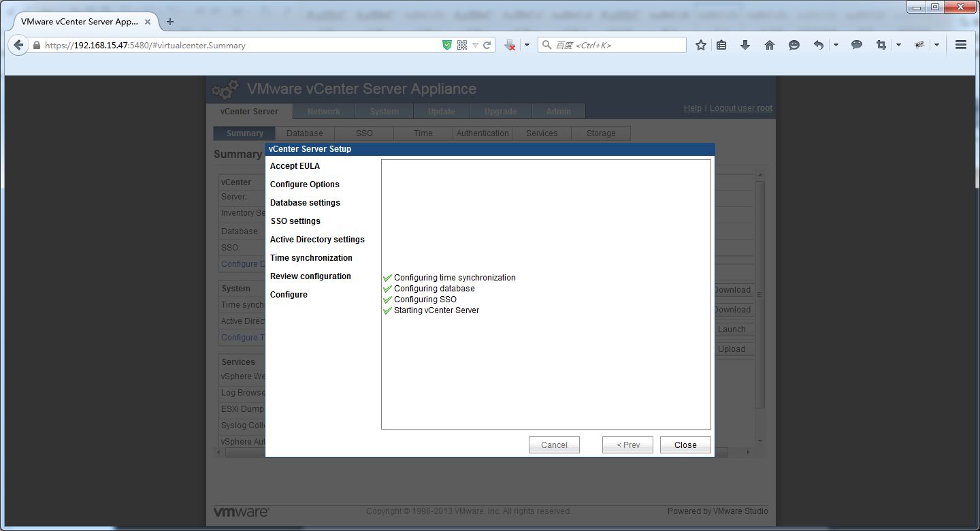Select Time synchronization wizard step
Image resolution: width=980 pixels, height=531 pixels.
tap(311, 258)
